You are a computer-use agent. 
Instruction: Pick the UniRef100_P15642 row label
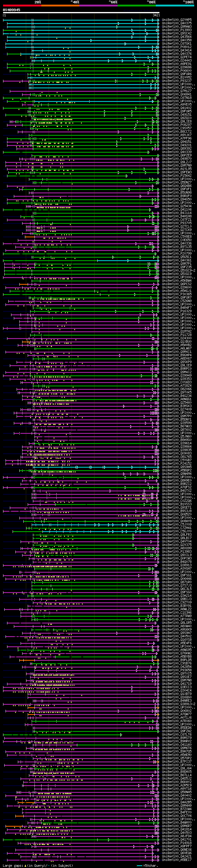pos(177,176)
